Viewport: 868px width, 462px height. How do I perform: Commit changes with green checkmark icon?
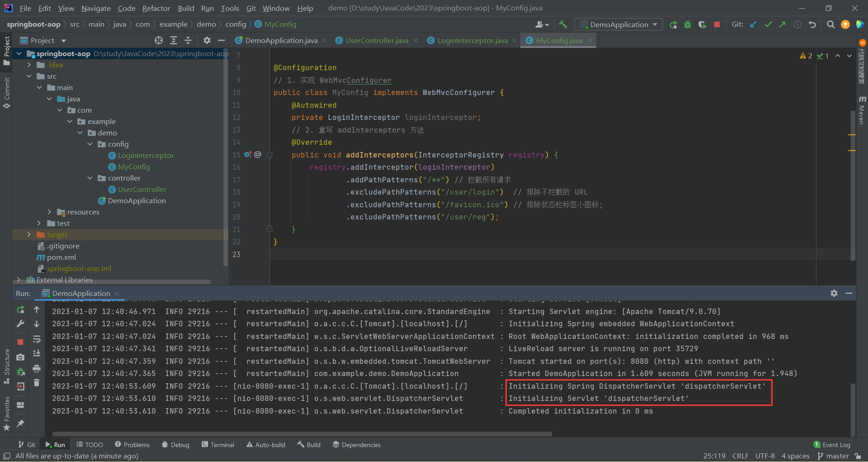pyautogui.click(x=768, y=24)
